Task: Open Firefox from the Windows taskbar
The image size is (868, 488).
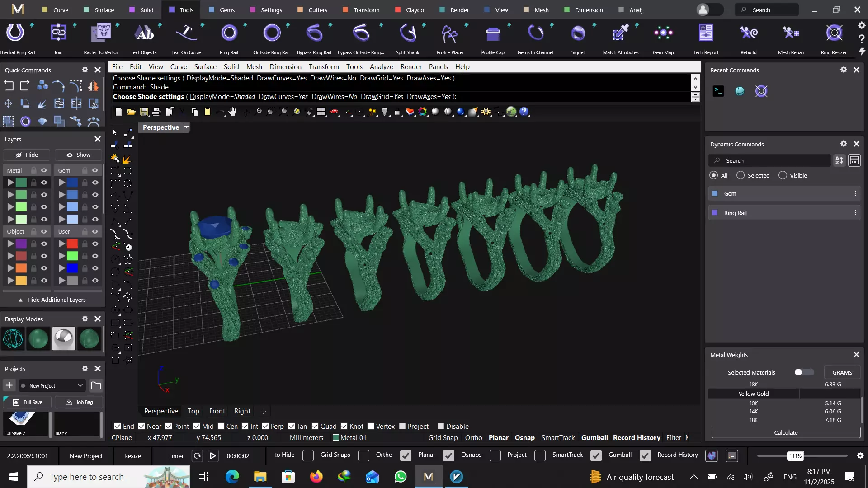Action: (x=316, y=476)
